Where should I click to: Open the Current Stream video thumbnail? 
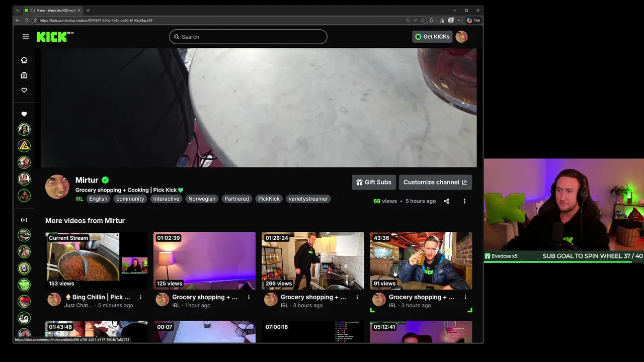(96, 260)
